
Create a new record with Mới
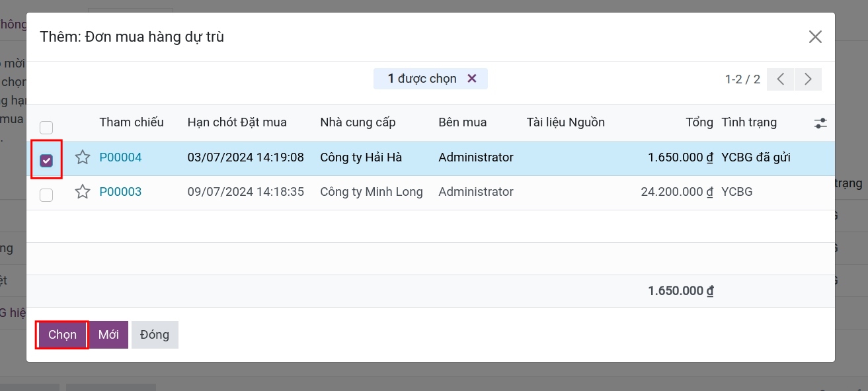(x=108, y=335)
